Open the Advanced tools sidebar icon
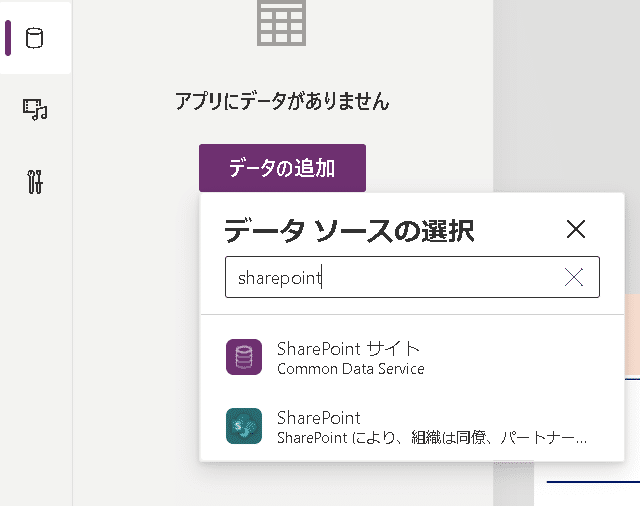Viewport: 640px width, 506px height. pos(35,182)
